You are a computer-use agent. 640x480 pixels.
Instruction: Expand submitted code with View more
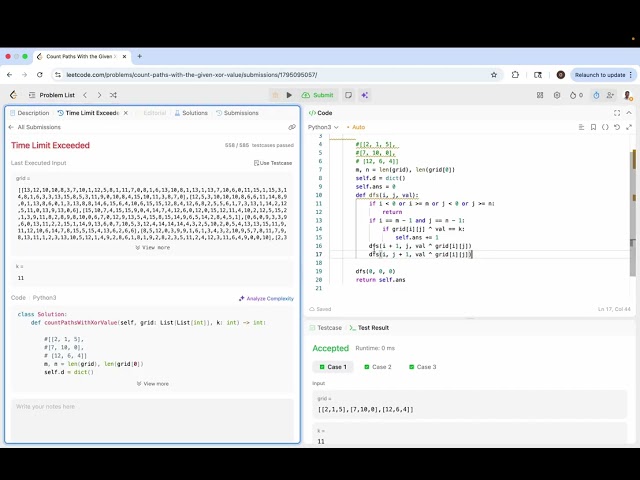coord(153,384)
